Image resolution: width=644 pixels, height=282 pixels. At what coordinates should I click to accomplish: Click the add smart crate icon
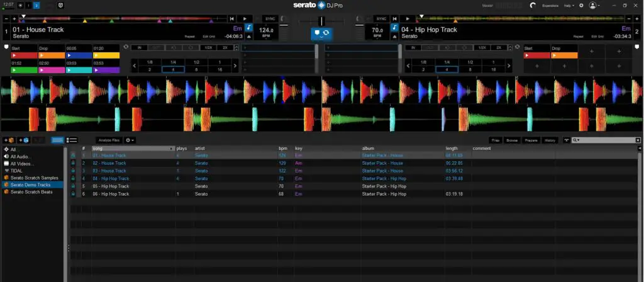(24, 140)
